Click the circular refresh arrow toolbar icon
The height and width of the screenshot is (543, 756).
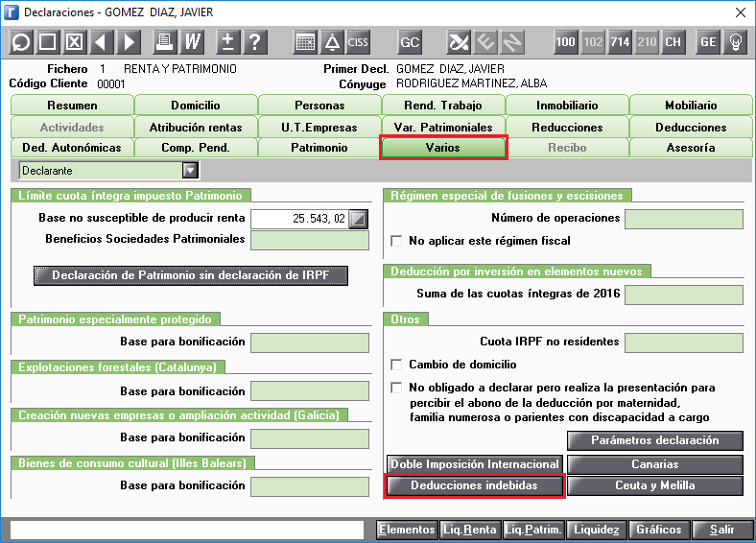click(x=21, y=42)
